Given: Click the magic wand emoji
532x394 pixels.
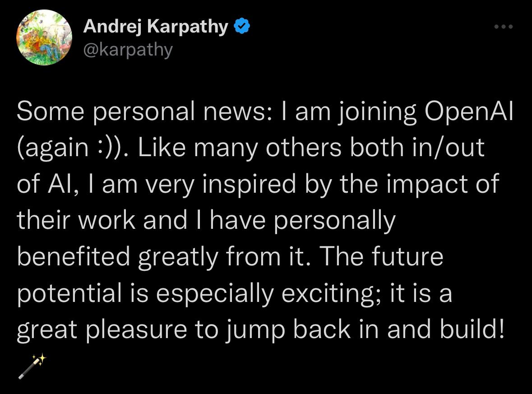Looking at the screenshot, I should pos(32,366).
